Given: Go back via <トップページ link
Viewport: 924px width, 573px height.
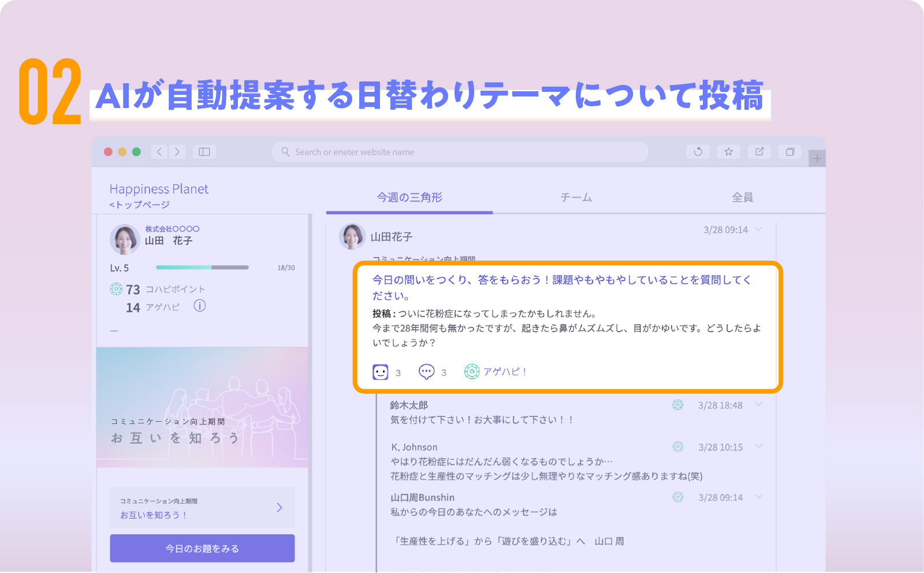Looking at the screenshot, I should pos(140,205).
